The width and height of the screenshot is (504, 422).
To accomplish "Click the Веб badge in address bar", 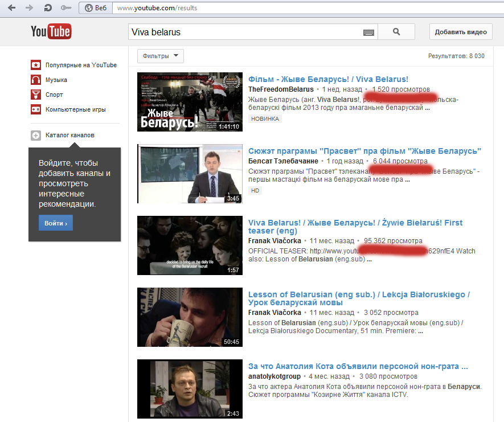I will click(x=95, y=8).
